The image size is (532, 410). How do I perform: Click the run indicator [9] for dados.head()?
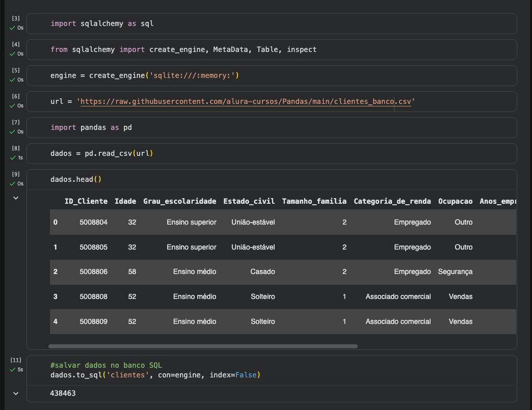16,175
